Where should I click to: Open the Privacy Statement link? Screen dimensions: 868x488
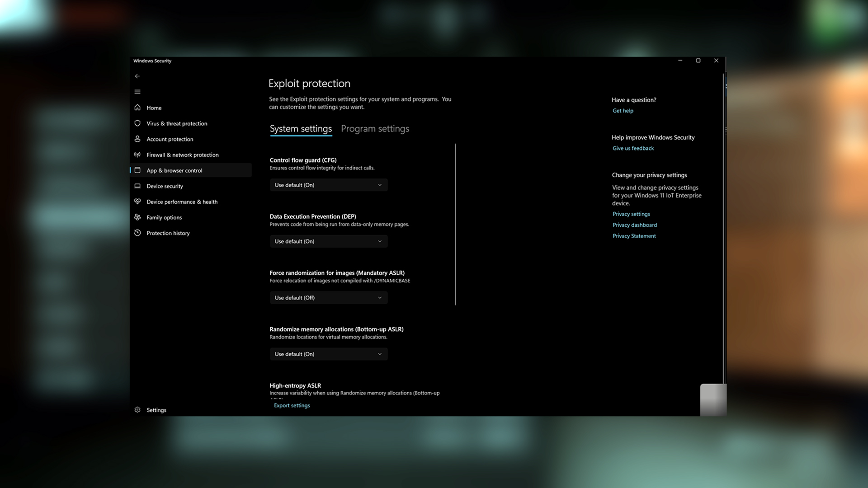pyautogui.click(x=634, y=236)
